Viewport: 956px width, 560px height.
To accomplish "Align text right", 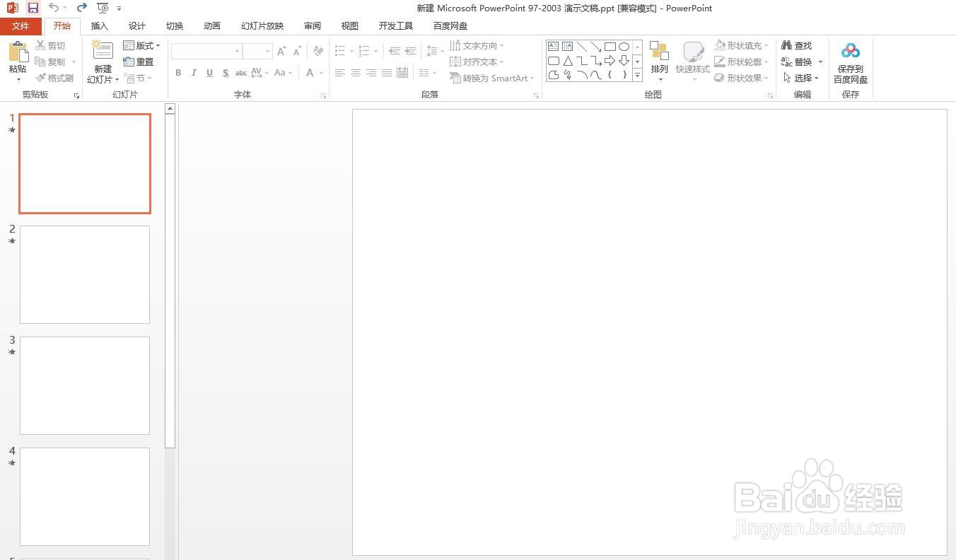I will coord(371,73).
